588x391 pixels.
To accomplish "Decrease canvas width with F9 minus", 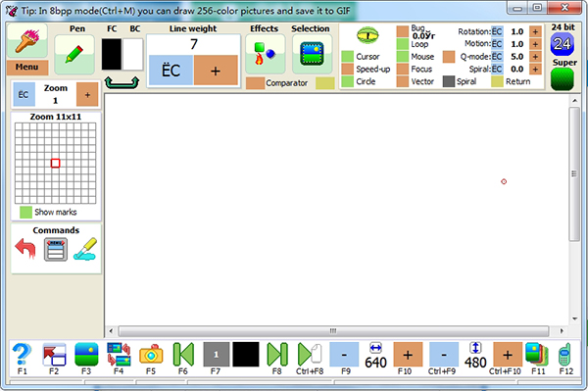I will (344, 355).
